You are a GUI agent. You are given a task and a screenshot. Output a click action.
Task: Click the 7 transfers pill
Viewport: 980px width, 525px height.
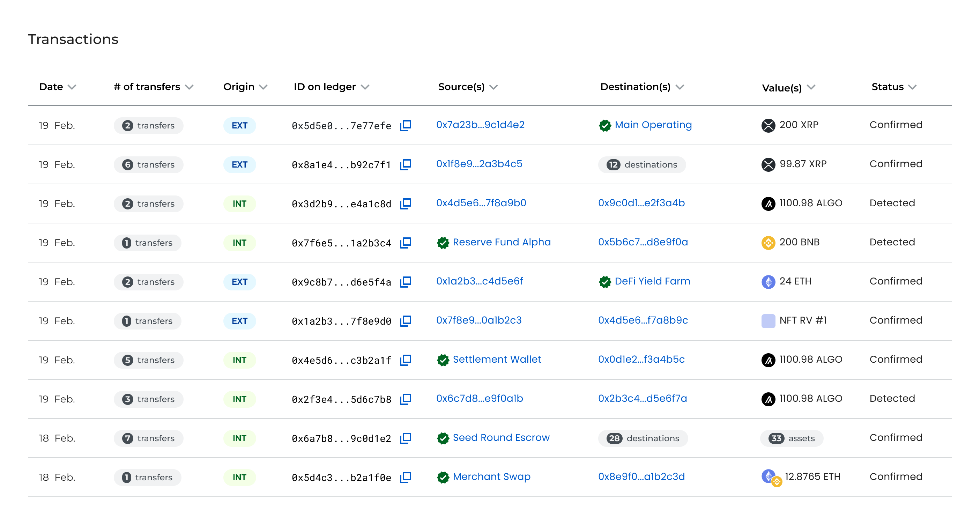click(x=148, y=438)
